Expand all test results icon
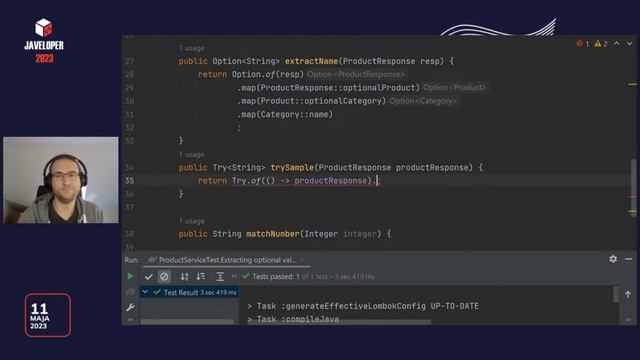640x360 pixels. point(220,277)
